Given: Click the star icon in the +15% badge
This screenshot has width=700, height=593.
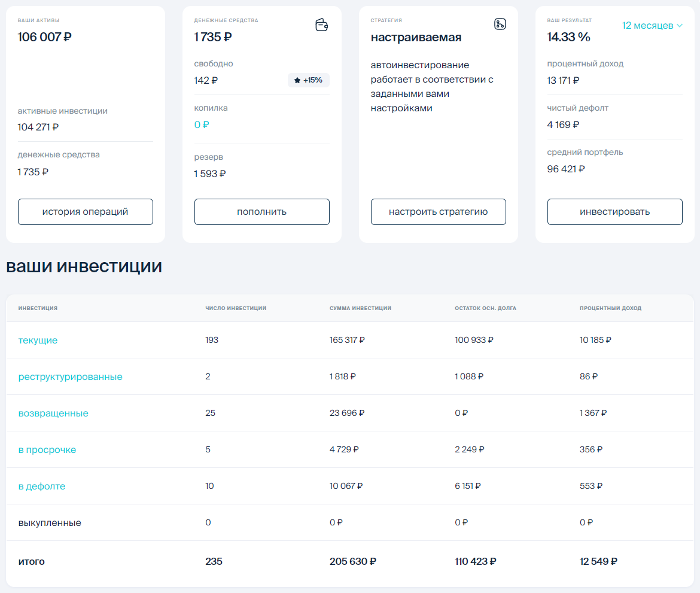Looking at the screenshot, I should 297,80.
